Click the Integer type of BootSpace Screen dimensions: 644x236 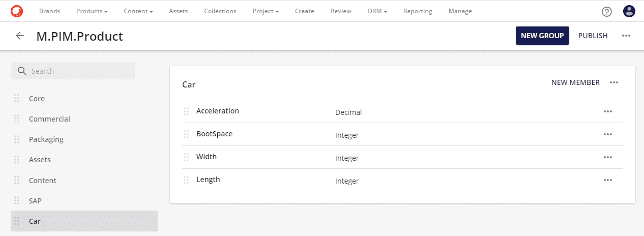pos(347,135)
